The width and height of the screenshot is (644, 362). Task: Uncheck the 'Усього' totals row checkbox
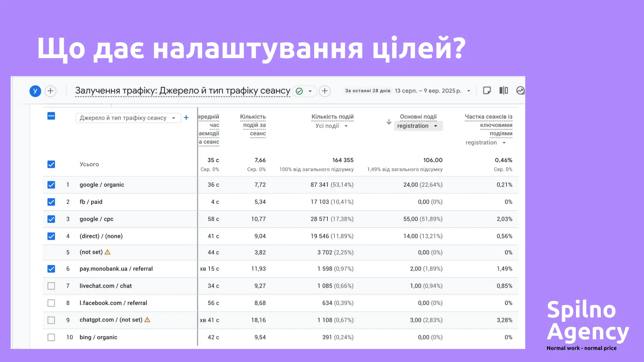pyautogui.click(x=51, y=164)
